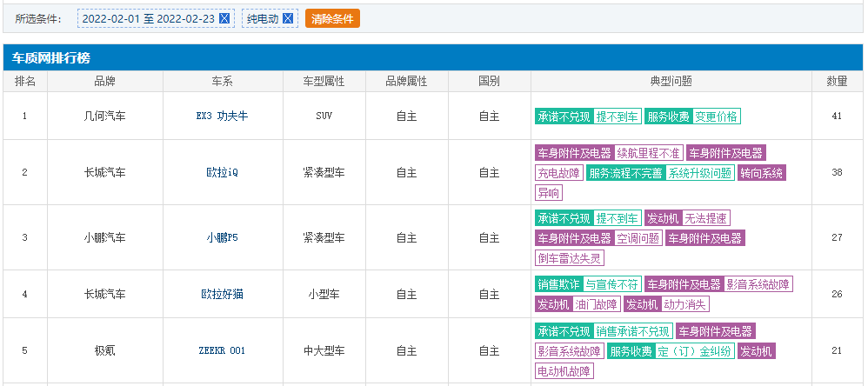Open the 小鹏P5 car series link
Image resolution: width=868 pixels, height=386 pixels.
tap(222, 237)
